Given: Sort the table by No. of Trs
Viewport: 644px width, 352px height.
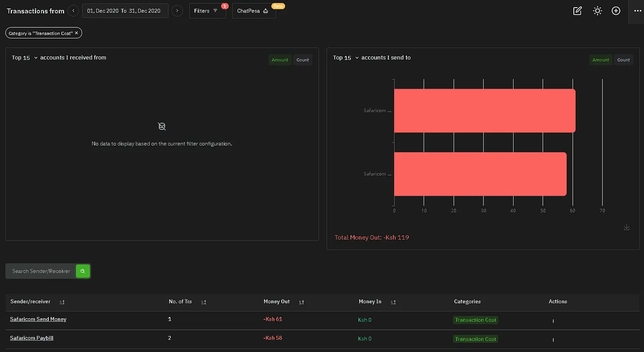Looking at the screenshot, I should (203, 302).
